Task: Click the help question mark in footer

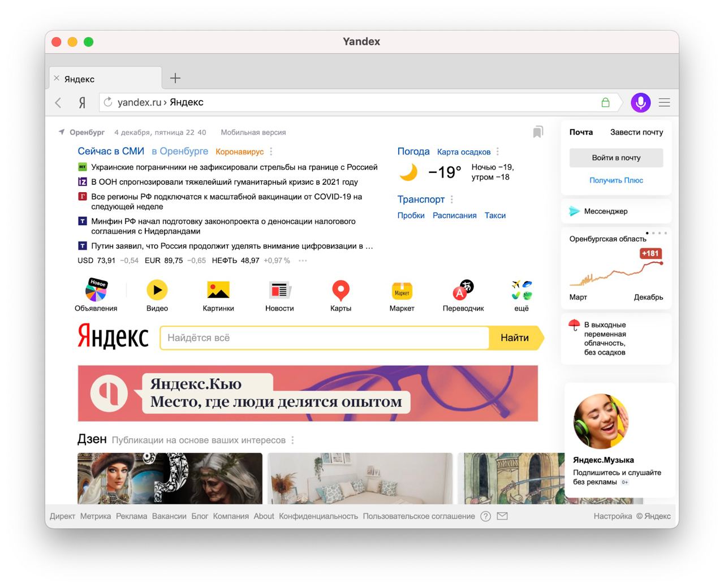Action: [485, 516]
